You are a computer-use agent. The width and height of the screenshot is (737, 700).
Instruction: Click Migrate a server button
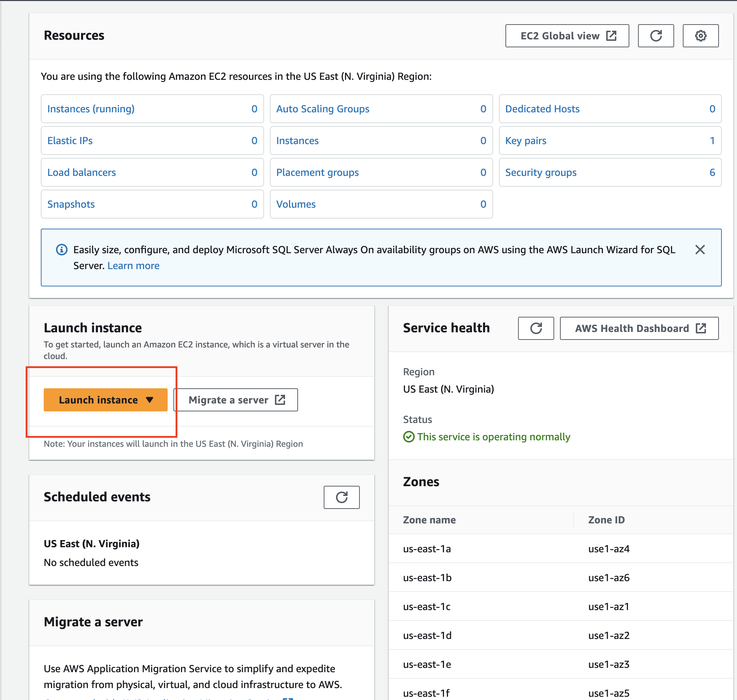236,400
